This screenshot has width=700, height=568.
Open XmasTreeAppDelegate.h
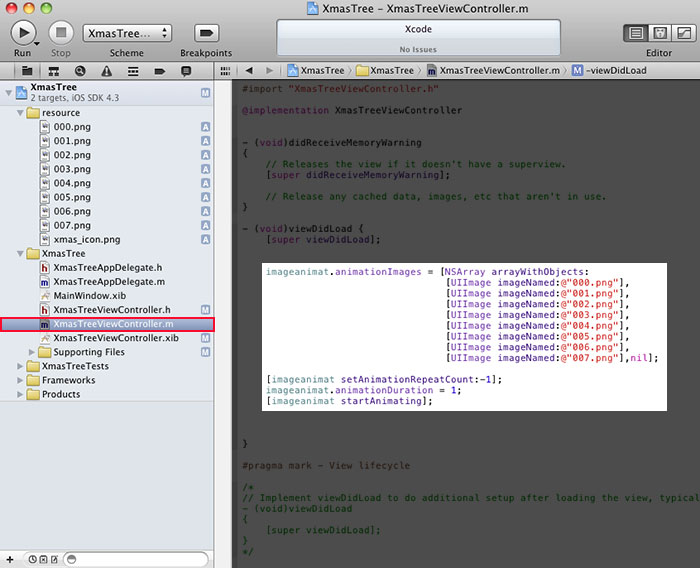click(107, 267)
